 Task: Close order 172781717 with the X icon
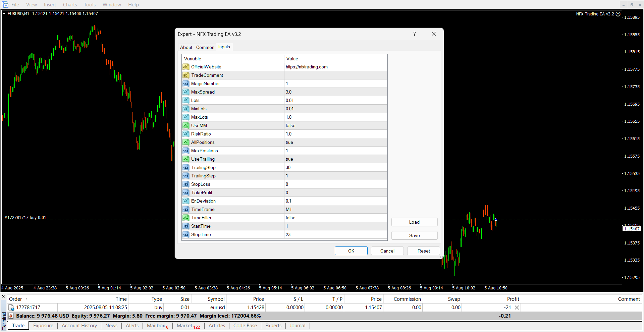point(517,308)
